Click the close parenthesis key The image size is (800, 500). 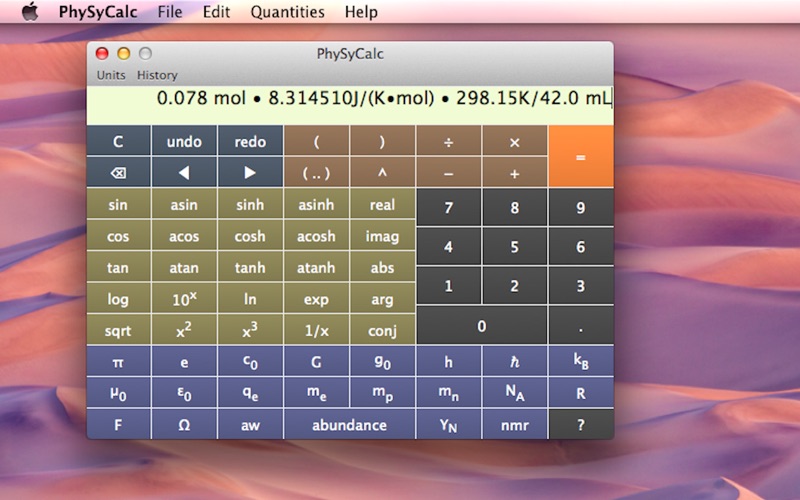382,141
